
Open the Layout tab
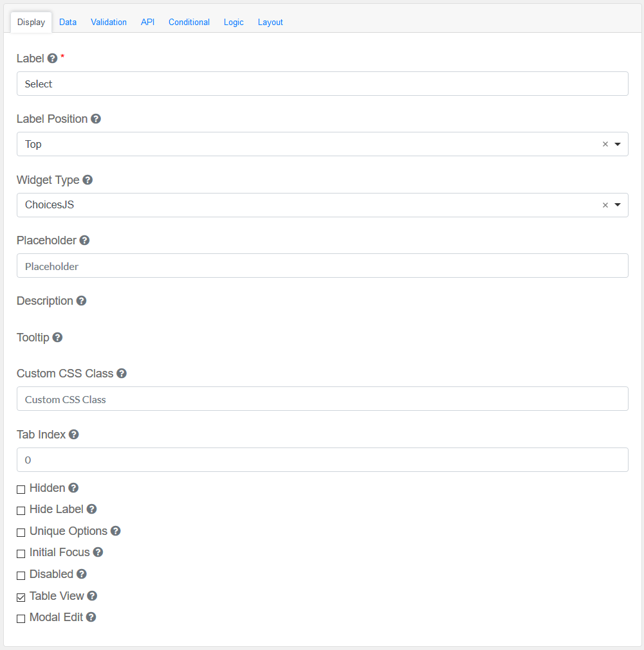[x=270, y=22]
